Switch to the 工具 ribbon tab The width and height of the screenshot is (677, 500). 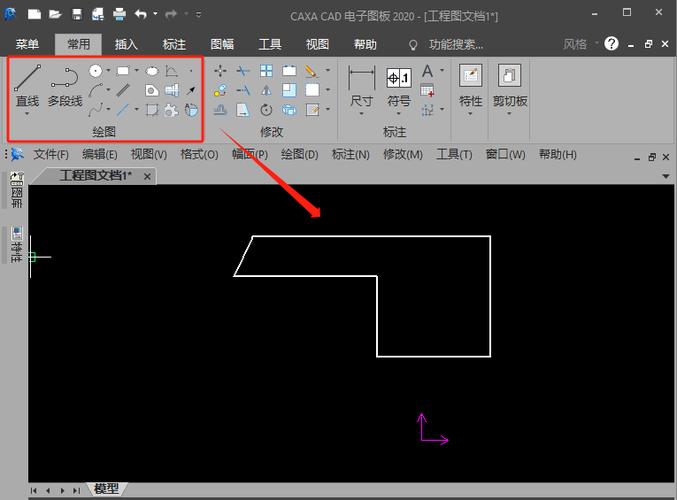(x=270, y=44)
